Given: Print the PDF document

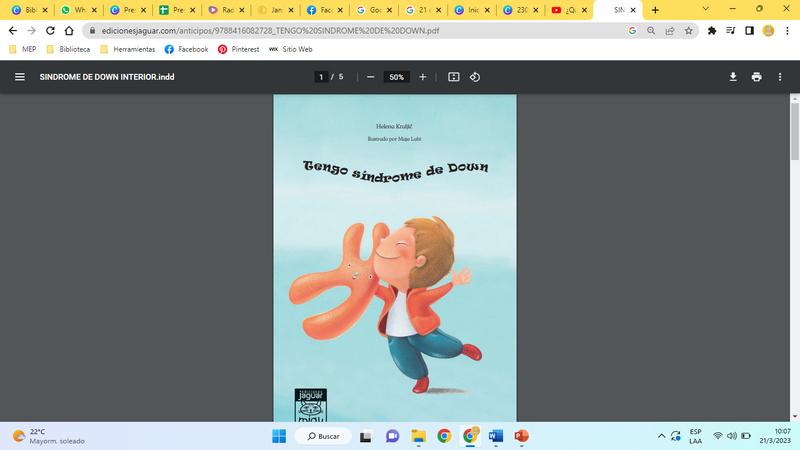Looking at the screenshot, I should pos(757,77).
